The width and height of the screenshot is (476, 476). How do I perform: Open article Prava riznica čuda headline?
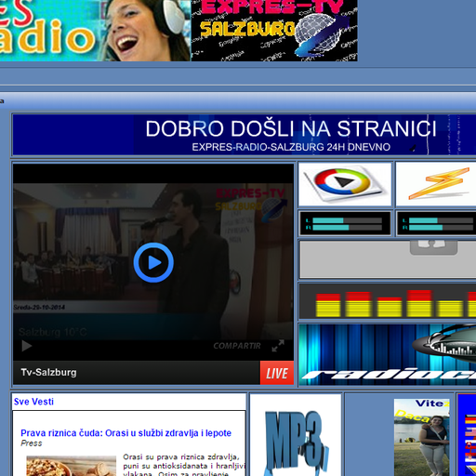126,433
